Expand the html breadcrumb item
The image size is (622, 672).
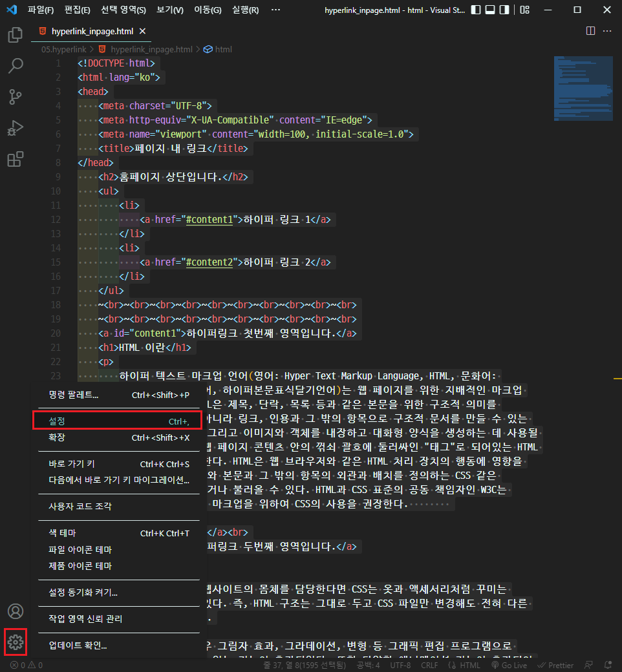[222, 49]
